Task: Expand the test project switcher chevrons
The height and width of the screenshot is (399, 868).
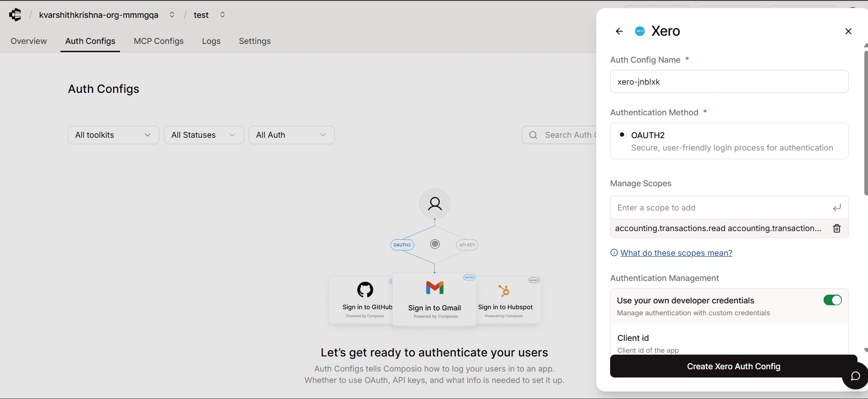Action: point(223,15)
